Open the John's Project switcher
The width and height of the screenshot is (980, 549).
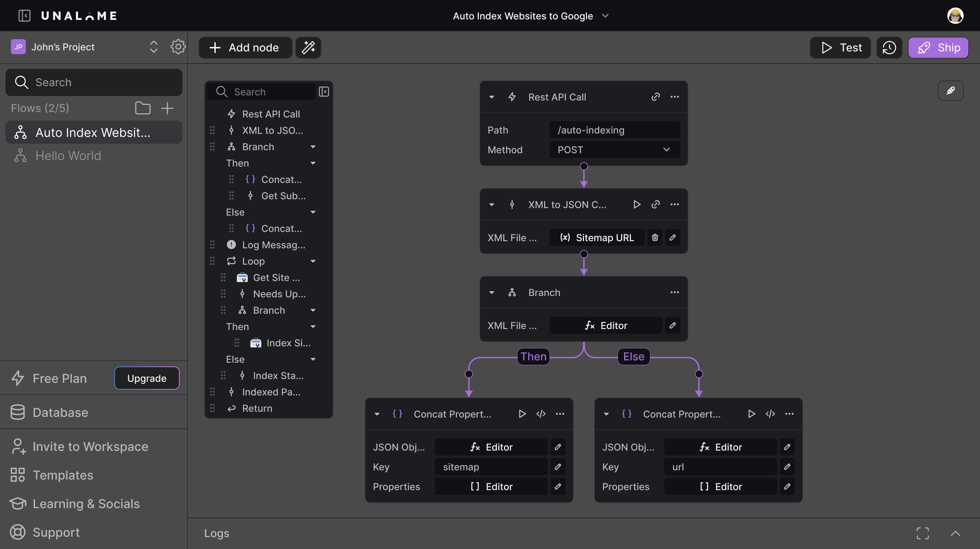[153, 47]
